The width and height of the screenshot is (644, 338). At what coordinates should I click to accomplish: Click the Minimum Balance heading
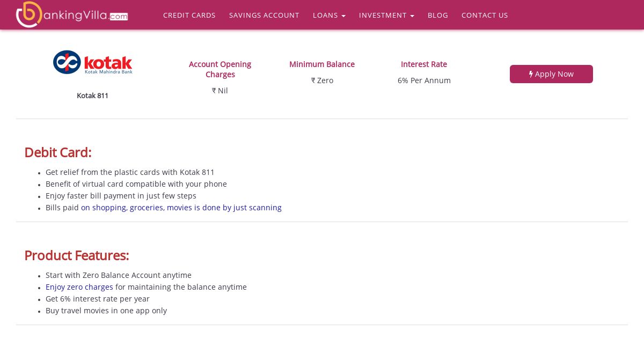click(322, 64)
